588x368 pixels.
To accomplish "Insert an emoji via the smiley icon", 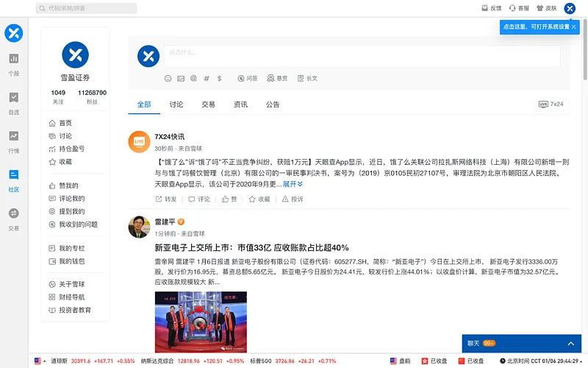I will click(168, 78).
